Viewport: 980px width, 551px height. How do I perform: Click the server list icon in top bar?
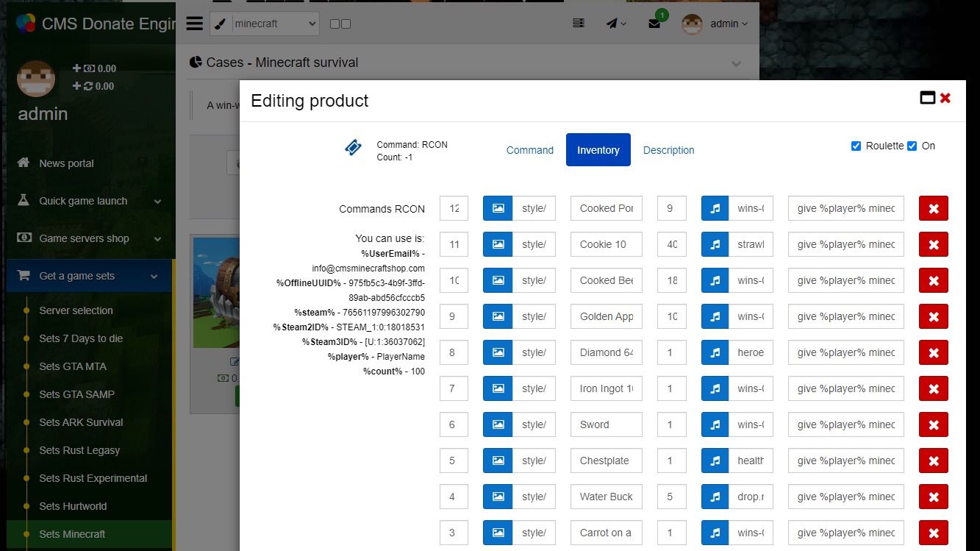coord(579,24)
